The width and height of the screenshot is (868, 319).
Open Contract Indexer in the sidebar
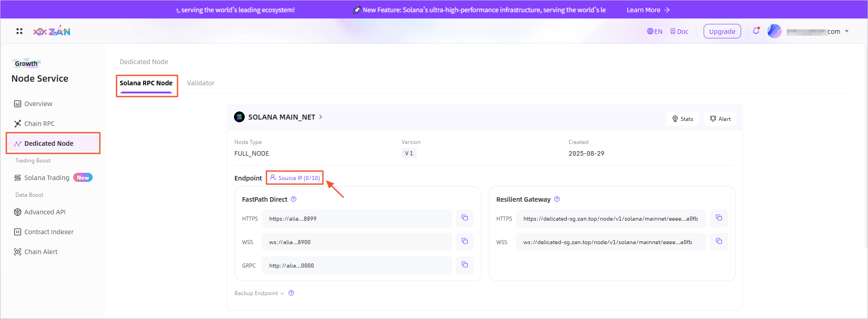click(43, 232)
